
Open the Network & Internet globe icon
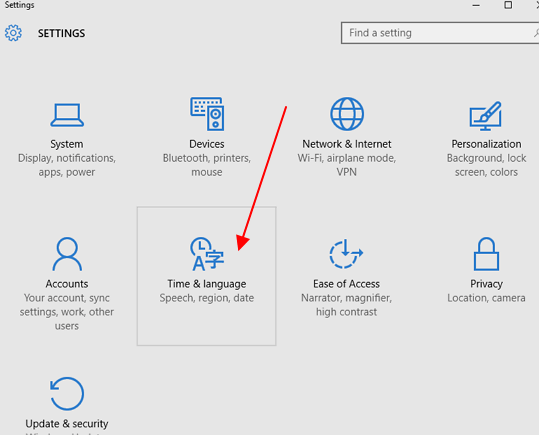tap(347, 114)
